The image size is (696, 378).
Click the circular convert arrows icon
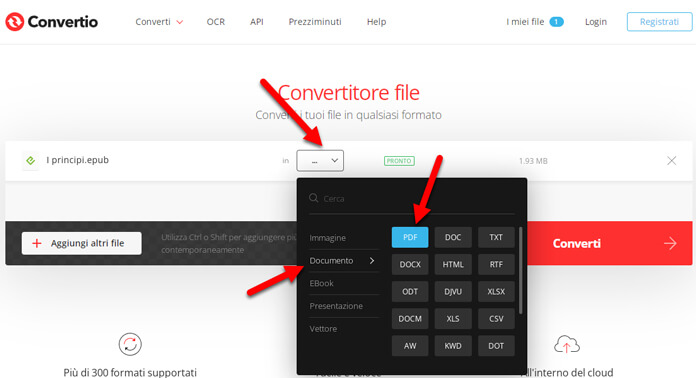130,344
